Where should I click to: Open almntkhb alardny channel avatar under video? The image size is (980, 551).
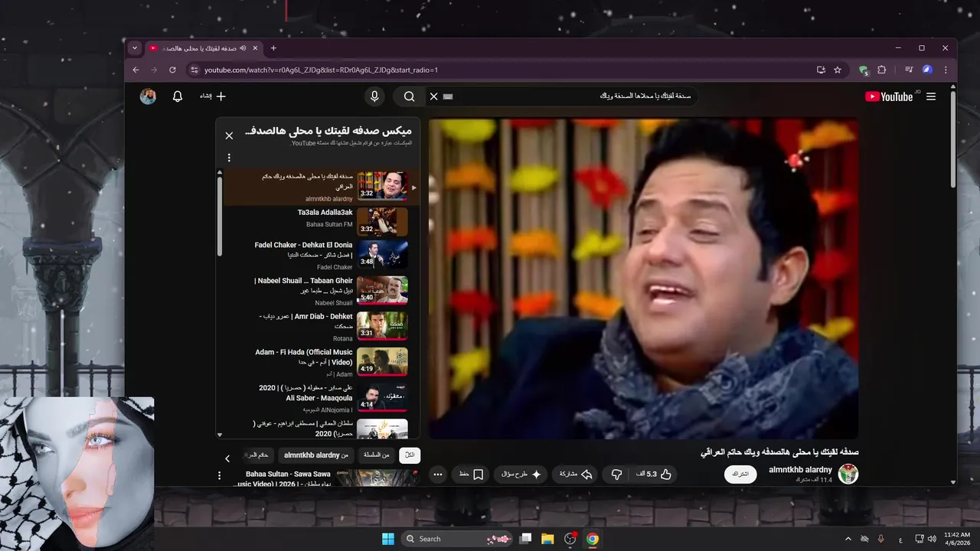(x=848, y=474)
